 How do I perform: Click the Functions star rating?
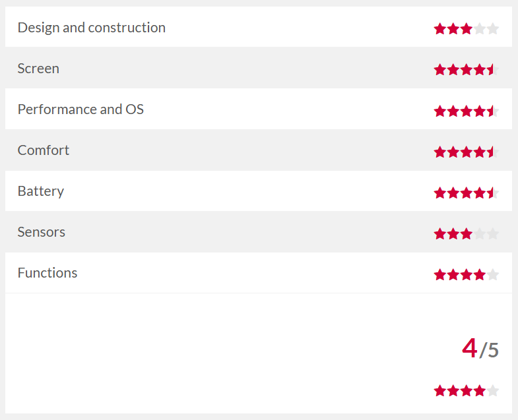[466, 274]
